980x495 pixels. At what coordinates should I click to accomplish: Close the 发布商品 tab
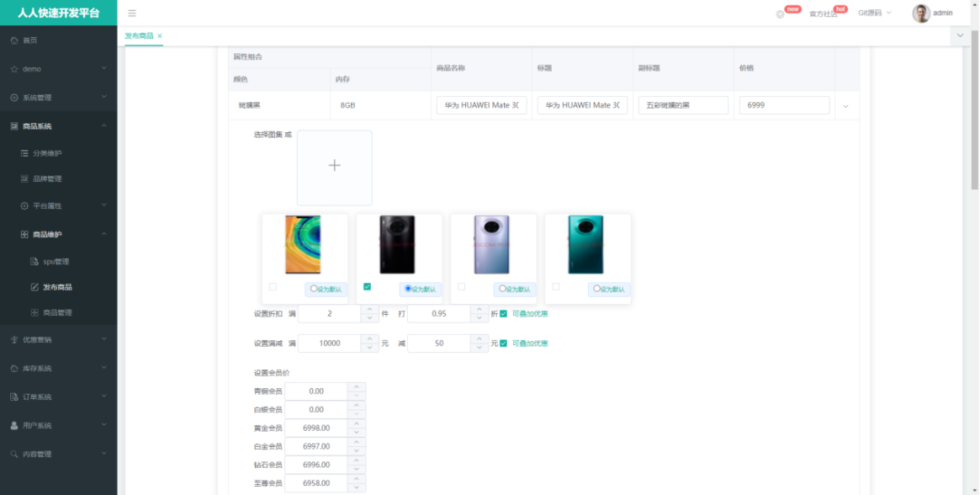click(160, 36)
